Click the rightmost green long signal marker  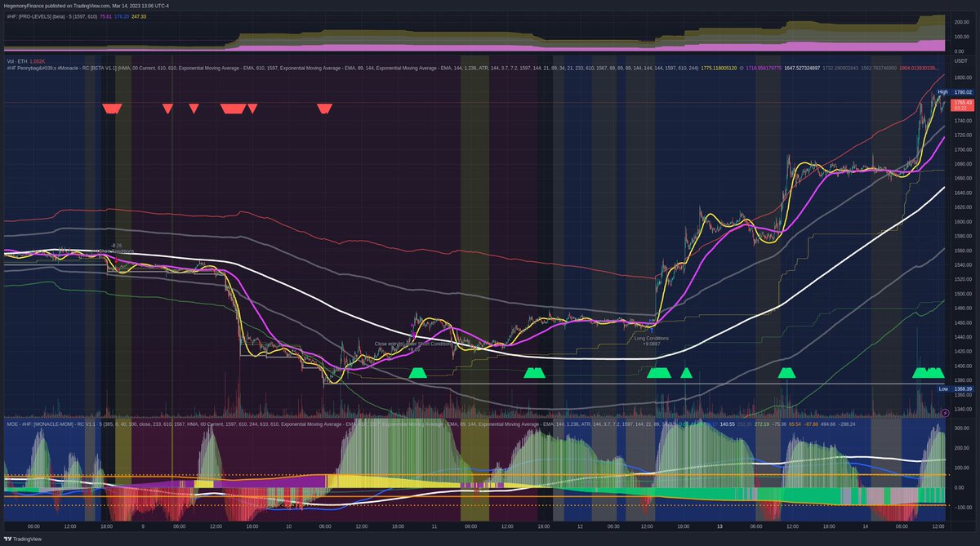928,373
